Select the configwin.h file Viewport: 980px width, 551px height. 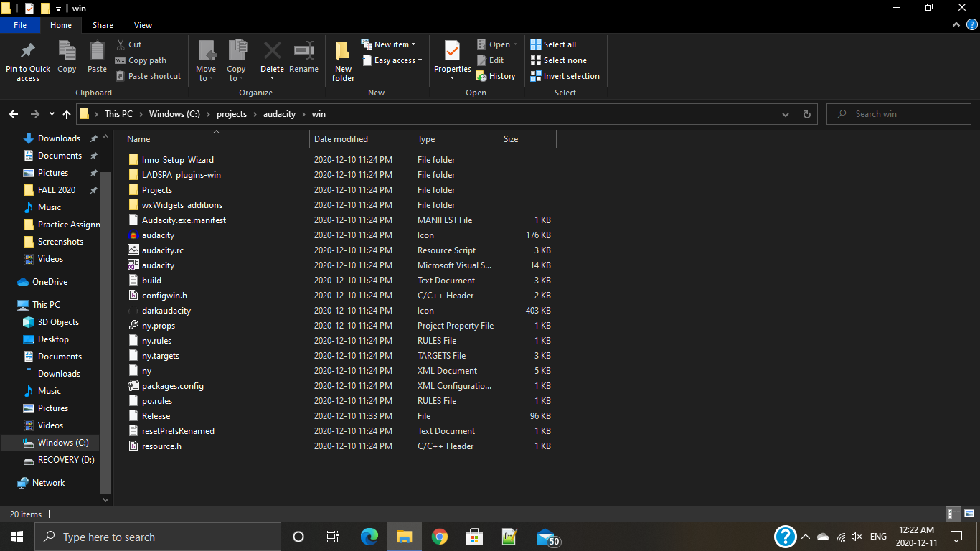click(164, 296)
